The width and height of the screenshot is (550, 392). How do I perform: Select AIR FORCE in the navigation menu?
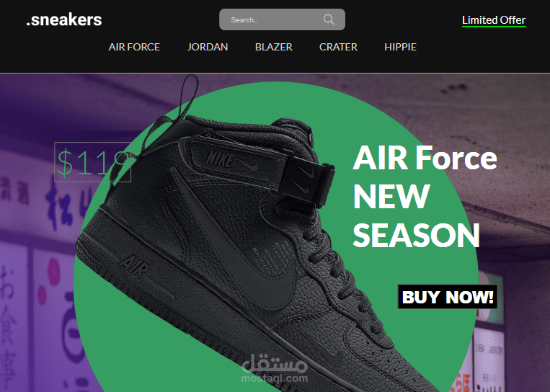tap(134, 47)
